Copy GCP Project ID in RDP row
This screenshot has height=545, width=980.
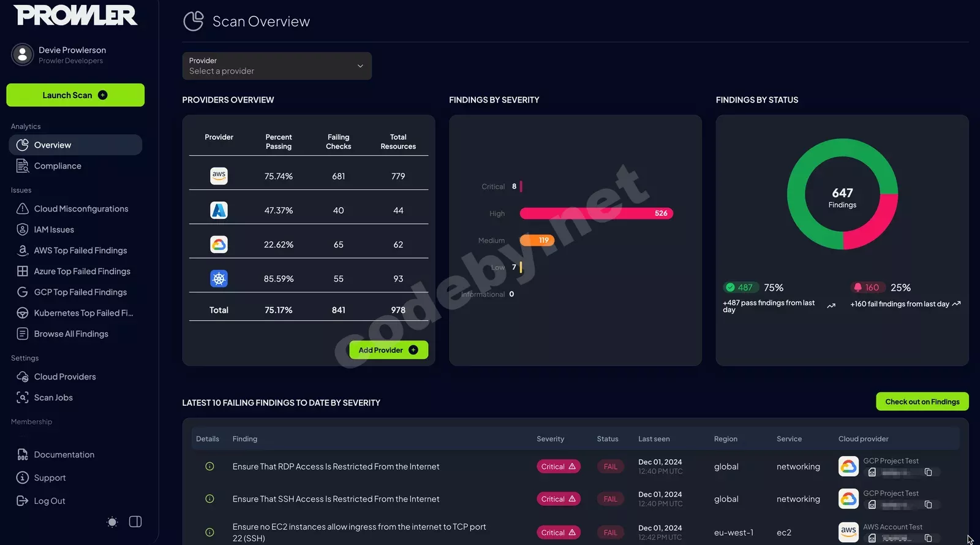click(x=928, y=472)
